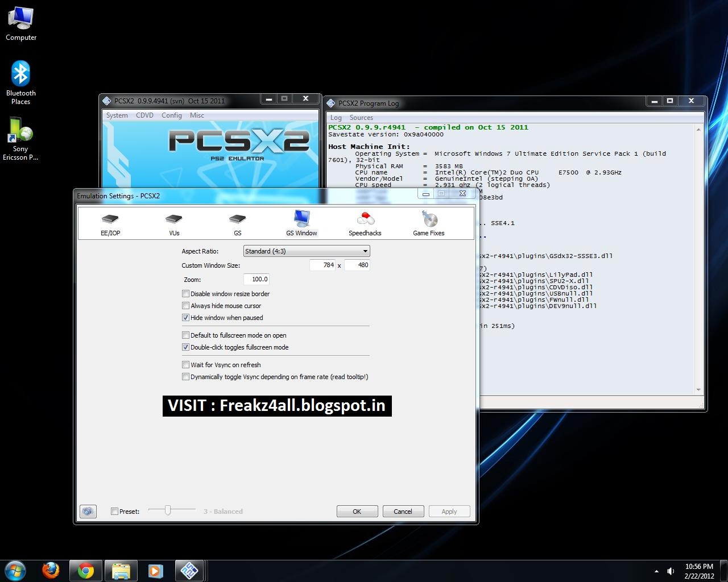Open the Log menu in Program Log
This screenshot has width=728, height=582.
pyautogui.click(x=336, y=118)
